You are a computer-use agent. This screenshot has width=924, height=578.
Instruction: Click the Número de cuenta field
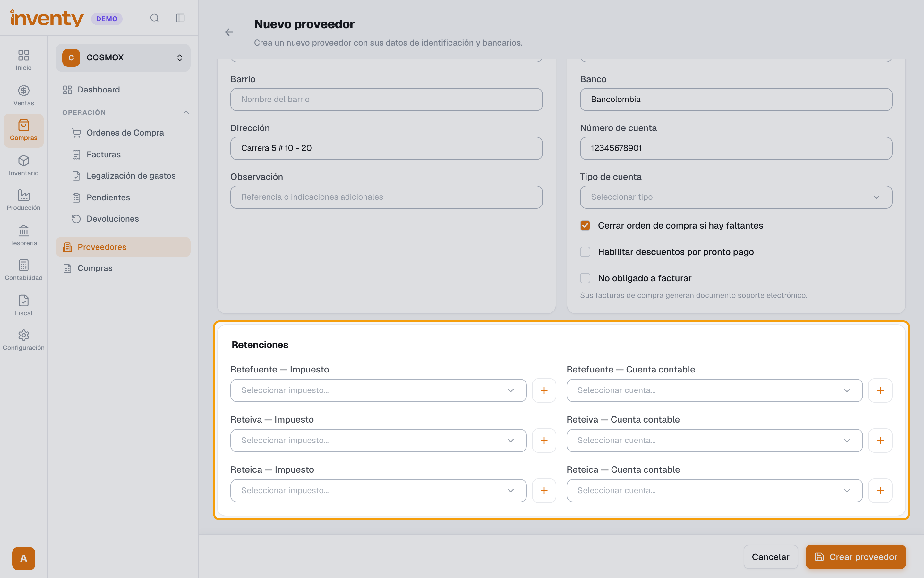(x=736, y=148)
